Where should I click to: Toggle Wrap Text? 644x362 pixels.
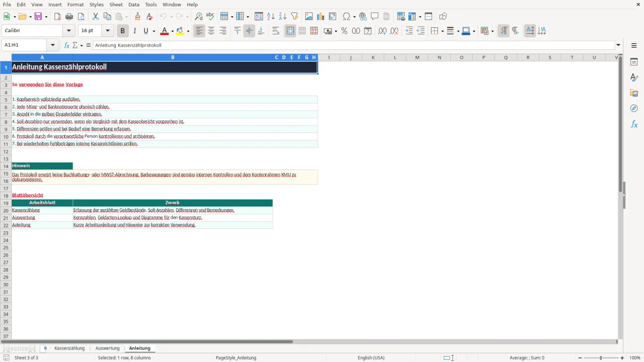click(x=276, y=31)
